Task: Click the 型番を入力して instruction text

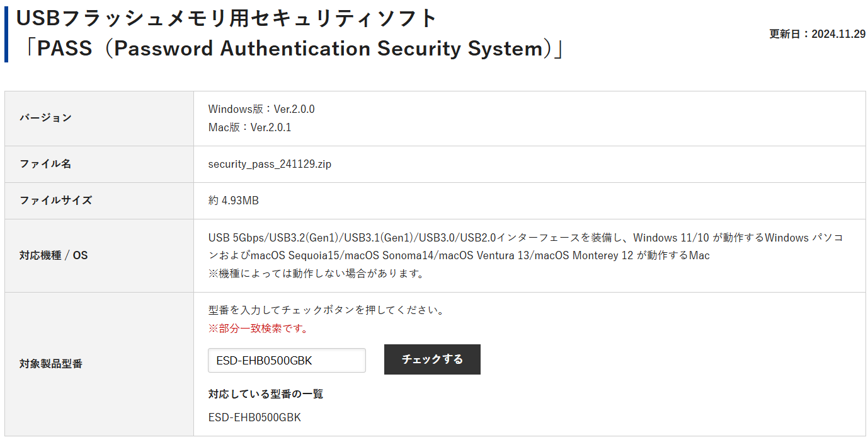Action: (x=326, y=310)
